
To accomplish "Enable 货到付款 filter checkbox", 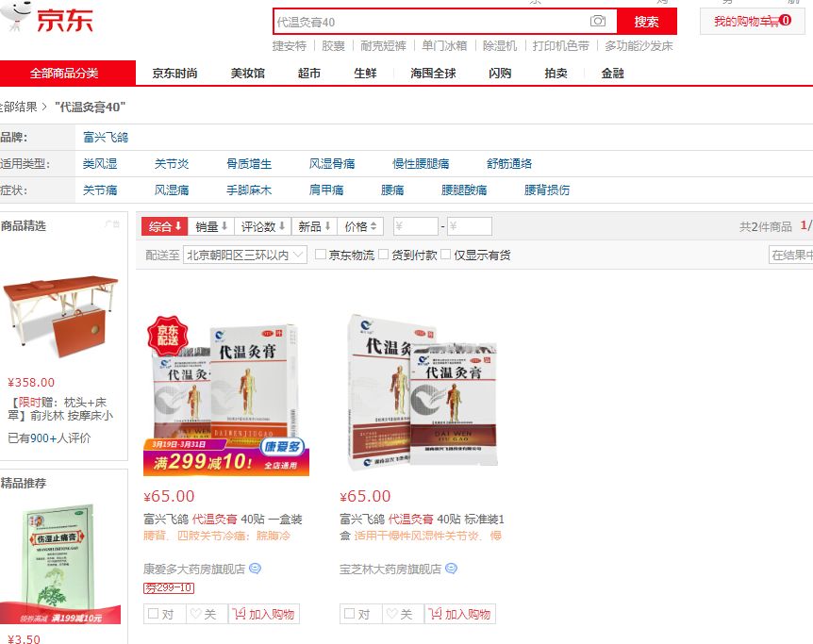I will [x=383, y=254].
